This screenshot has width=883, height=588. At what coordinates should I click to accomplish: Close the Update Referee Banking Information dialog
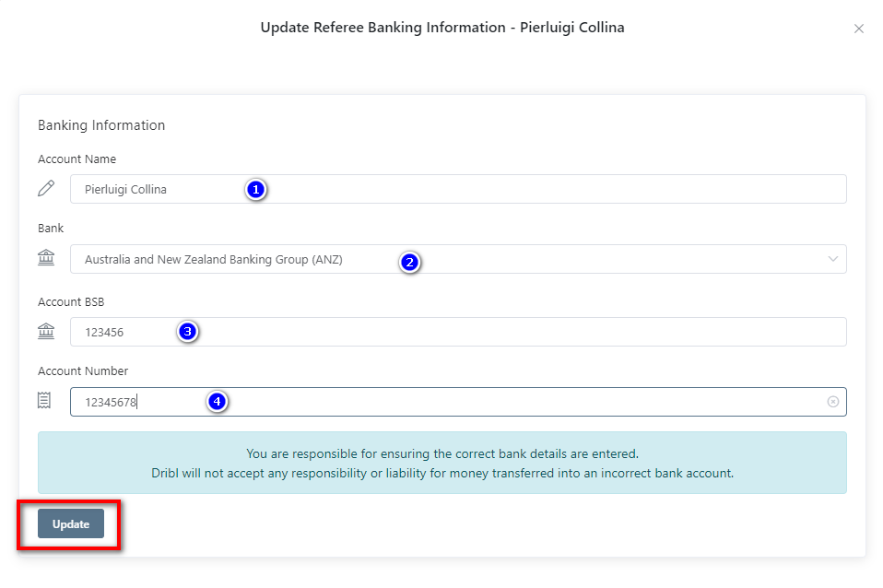coord(859,29)
